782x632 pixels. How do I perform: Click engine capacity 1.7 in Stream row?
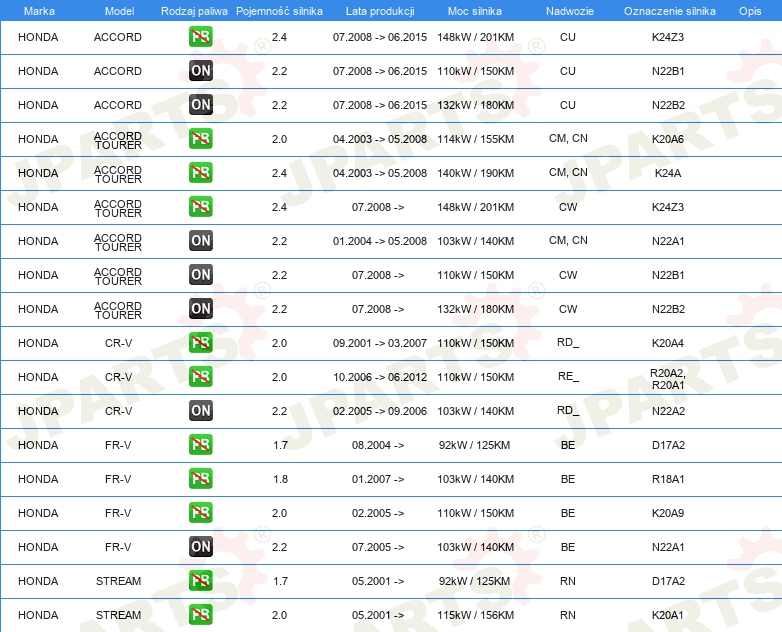pos(280,581)
